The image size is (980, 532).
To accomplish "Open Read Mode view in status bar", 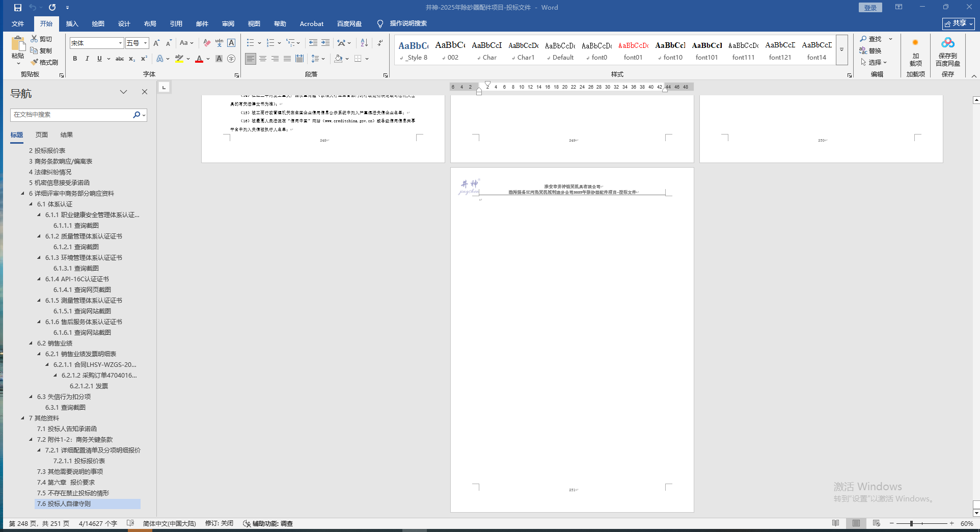I will [x=836, y=523].
